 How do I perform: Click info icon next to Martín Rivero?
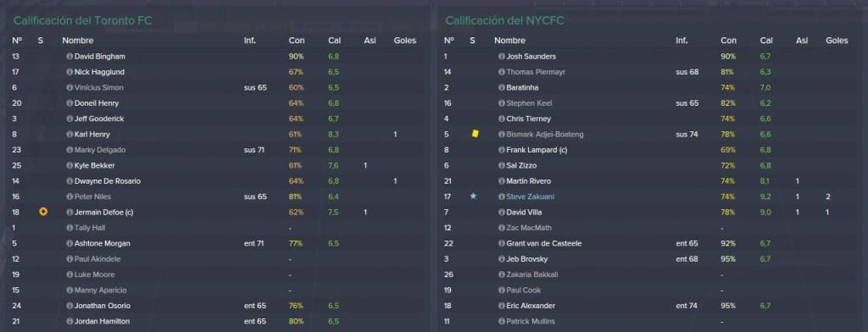tap(502, 181)
